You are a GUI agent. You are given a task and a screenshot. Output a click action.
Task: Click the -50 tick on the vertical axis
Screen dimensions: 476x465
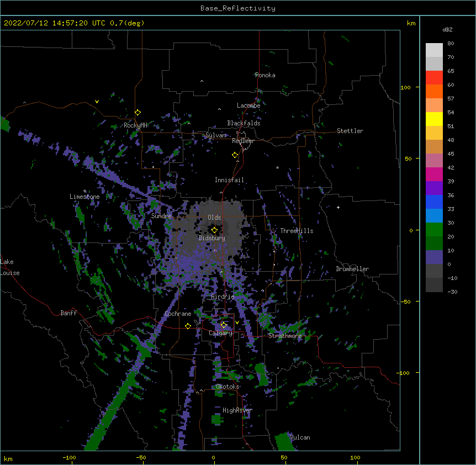point(405,302)
